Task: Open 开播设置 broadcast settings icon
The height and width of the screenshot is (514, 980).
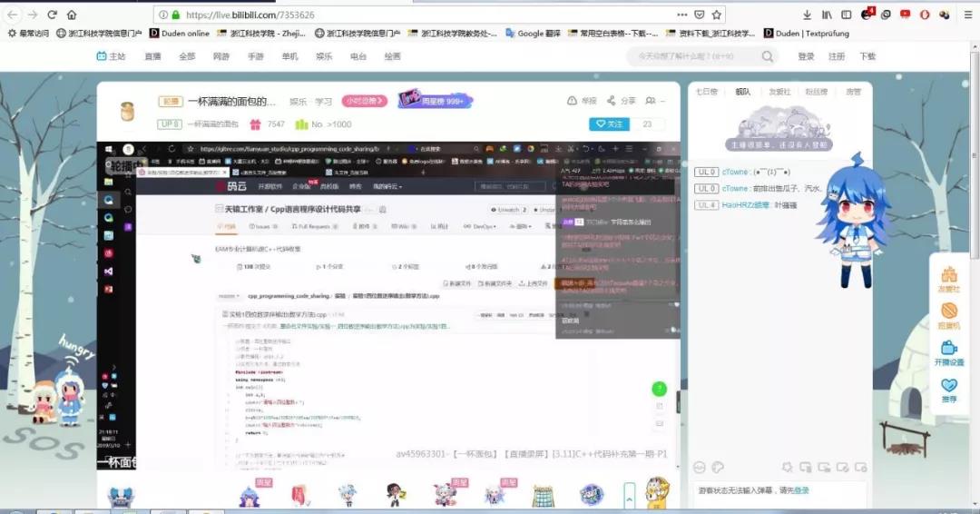Action: click(x=949, y=349)
